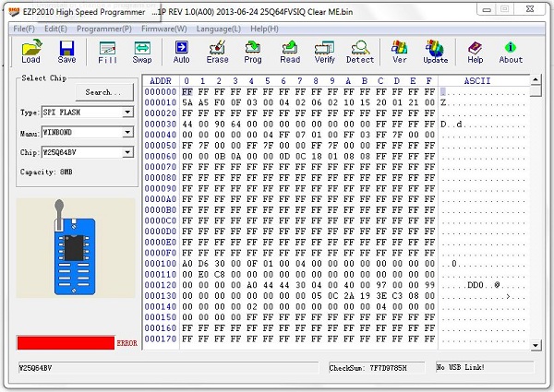Click the Save floppy disk icon
The height and width of the screenshot is (392, 554).
coord(66,52)
